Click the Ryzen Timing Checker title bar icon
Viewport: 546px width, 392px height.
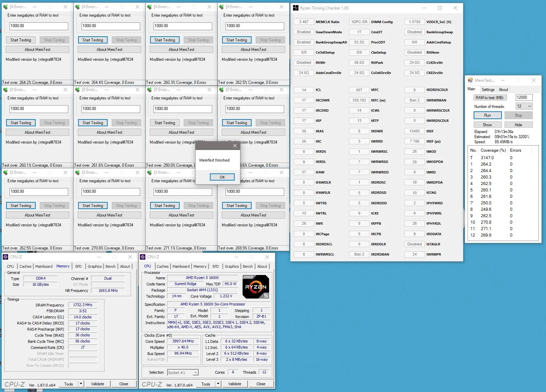coord(296,8)
